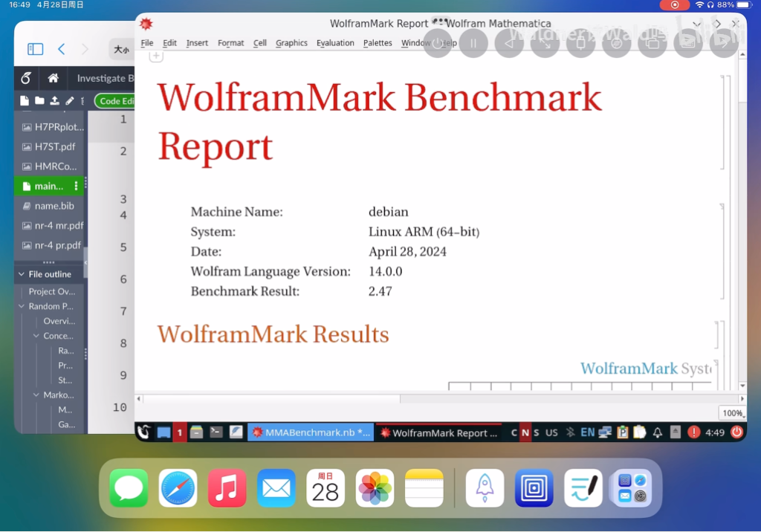Viewport: 761px width, 532px height.
Task: Open the Palettes menu
Action: pos(378,43)
